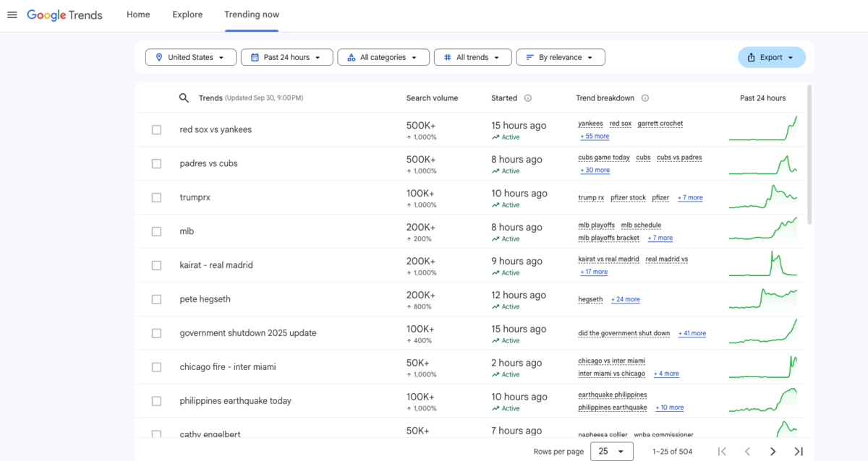
Task: Click the Export button
Action: pyautogui.click(x=771, y=56)
